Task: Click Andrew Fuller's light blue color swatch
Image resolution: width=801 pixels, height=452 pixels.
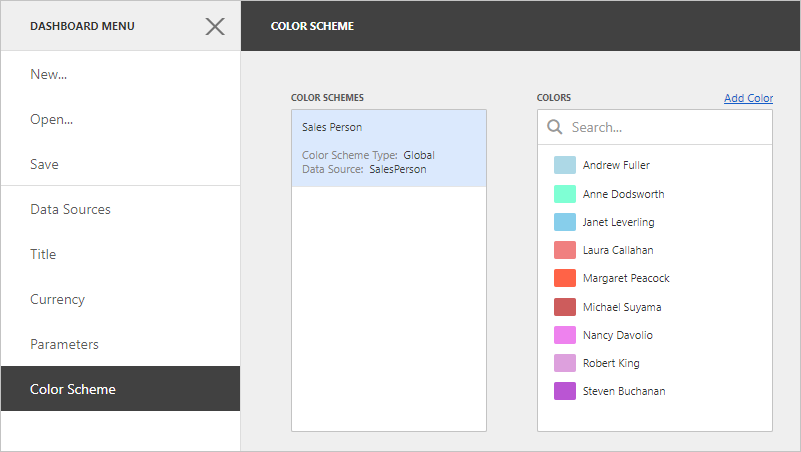Action: coord(564,165)
